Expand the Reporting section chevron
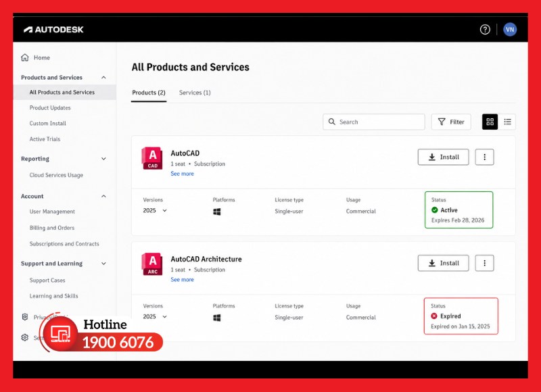This screenshot has height=392, width=541. [103, 159]
